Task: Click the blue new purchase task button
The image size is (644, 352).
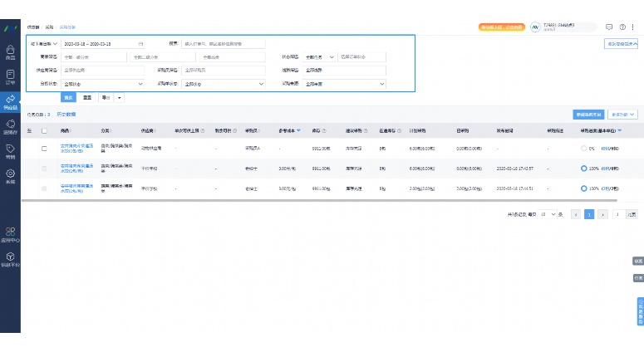Action: [588, 115]
